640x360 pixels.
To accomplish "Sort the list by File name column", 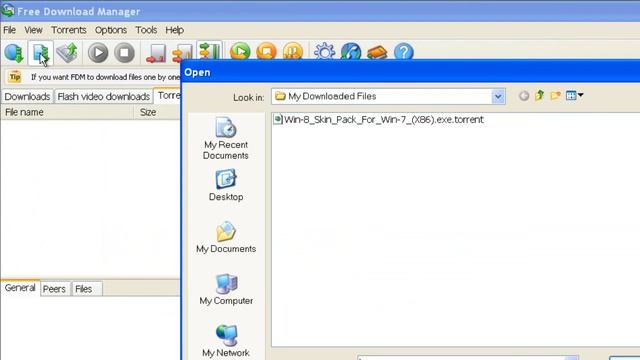I will coord(67,112).
